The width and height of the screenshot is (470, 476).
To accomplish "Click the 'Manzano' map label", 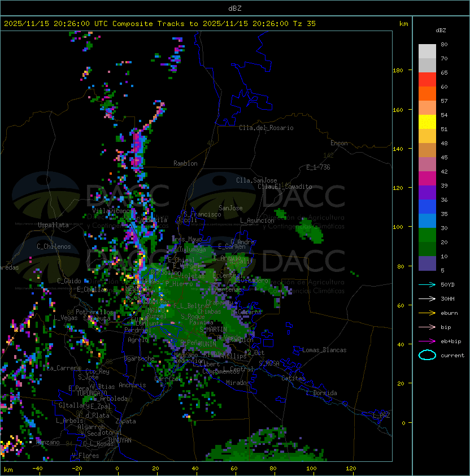I will 47,442.
